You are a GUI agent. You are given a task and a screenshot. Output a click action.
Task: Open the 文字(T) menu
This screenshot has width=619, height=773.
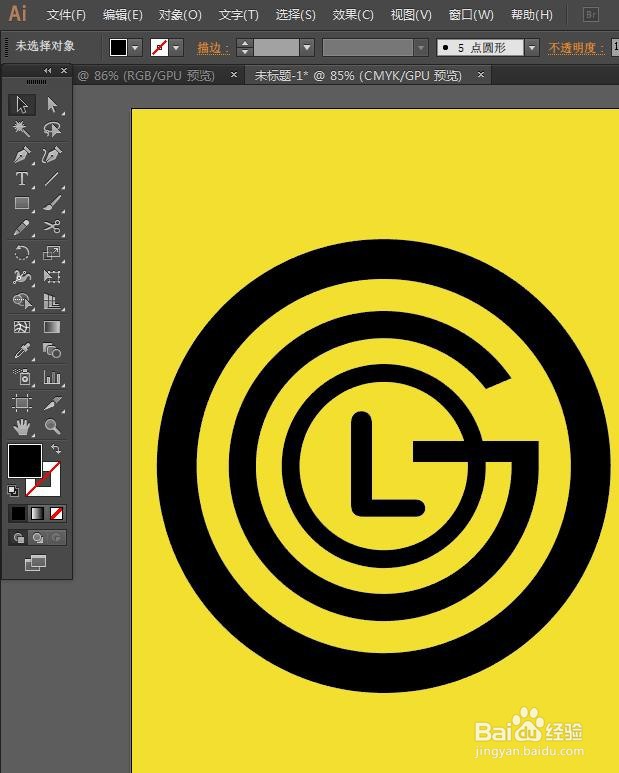click(238, 15)
